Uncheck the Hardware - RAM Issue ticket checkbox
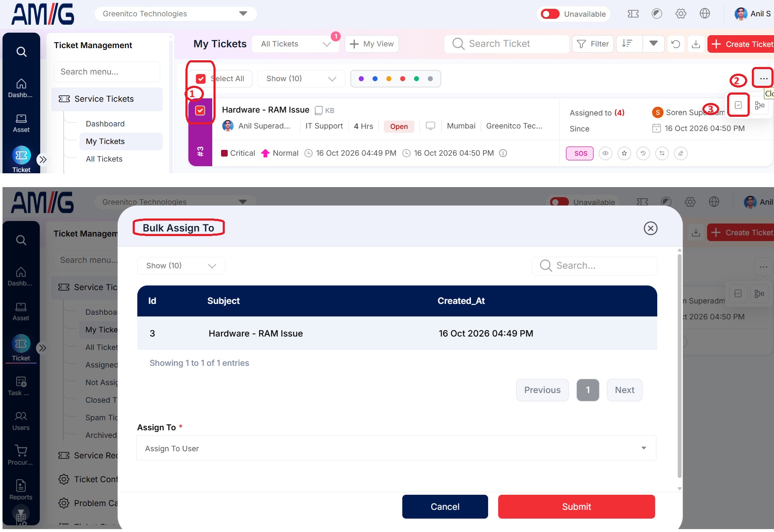This screenshot has width=774, height=532. [x=201, y=111]
